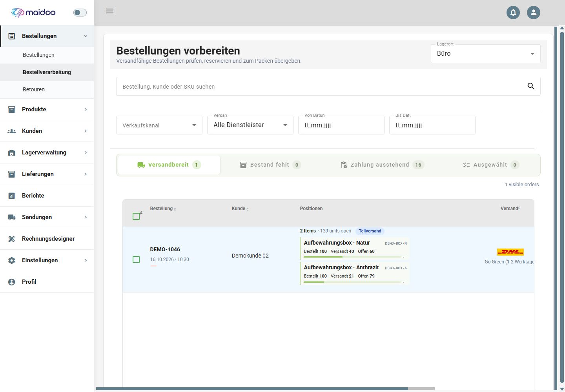The height and width of the screenshot is (392, 565).
Task: Open the Bestellungen submenu entry under Bestellungen
Action: pos(47,55)
